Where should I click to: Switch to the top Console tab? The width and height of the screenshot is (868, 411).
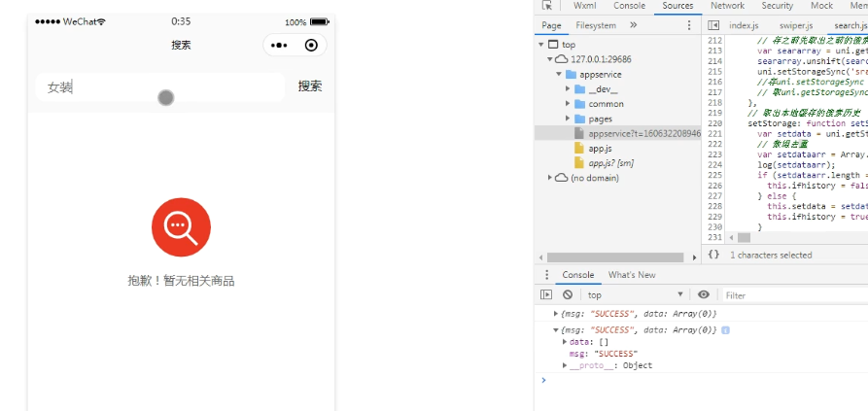[630, 6]
